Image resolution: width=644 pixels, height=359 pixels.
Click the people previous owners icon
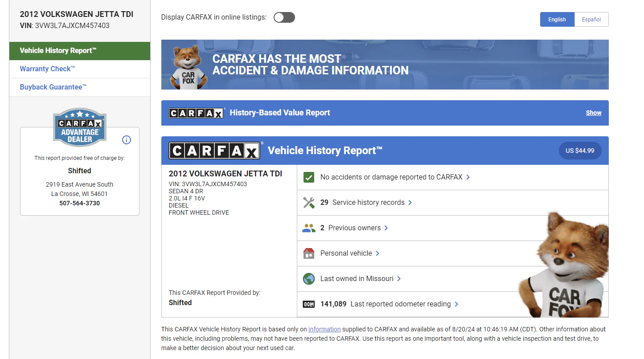(x=308, y=228)
